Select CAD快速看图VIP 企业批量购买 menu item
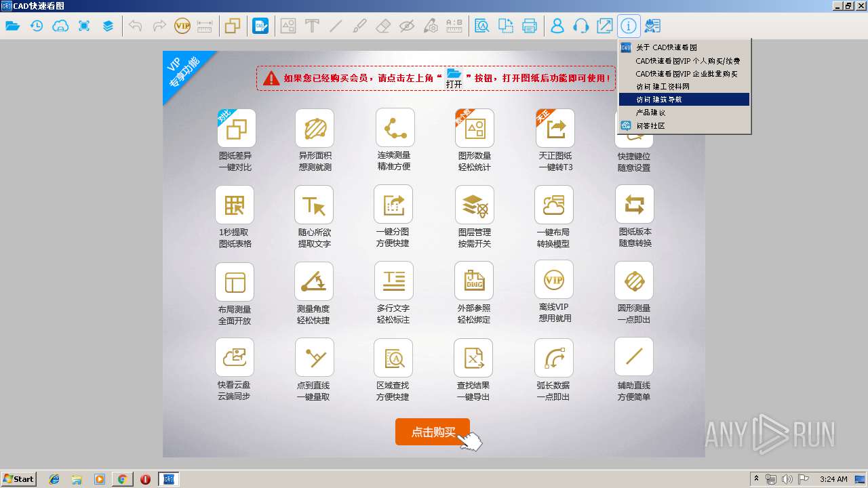The height and width of the screenshot is (488, 868). [x=684, y=73]
